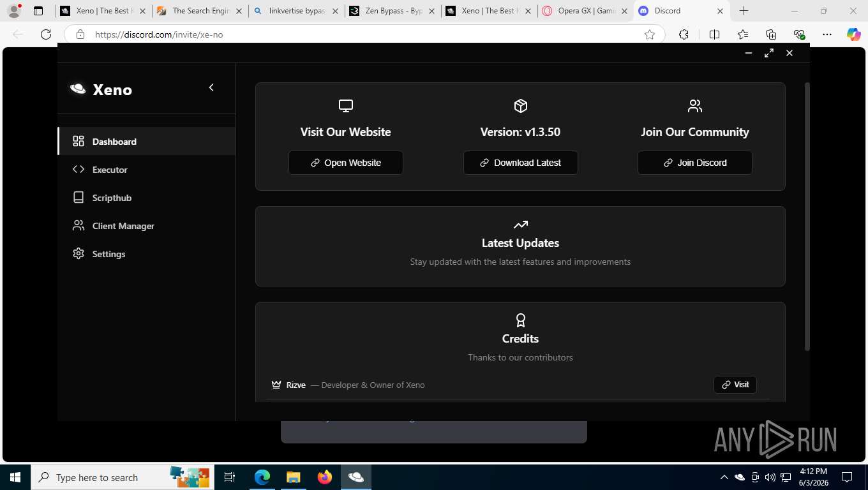This screenshot has width=868, height=490.
Task: Open the Edge favorites list
Action: (x=742, y=34)
